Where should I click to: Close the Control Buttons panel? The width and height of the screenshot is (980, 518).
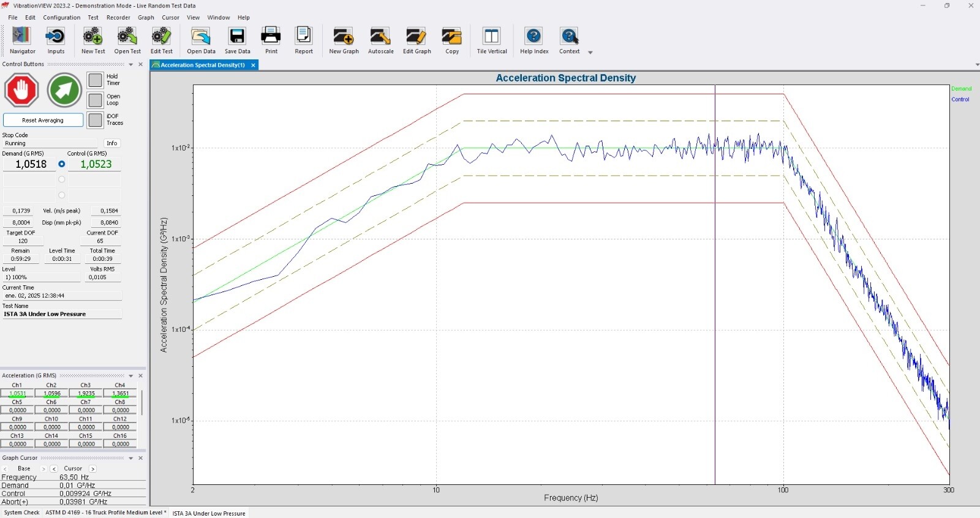pyautogui.click(x=140, y=64)
